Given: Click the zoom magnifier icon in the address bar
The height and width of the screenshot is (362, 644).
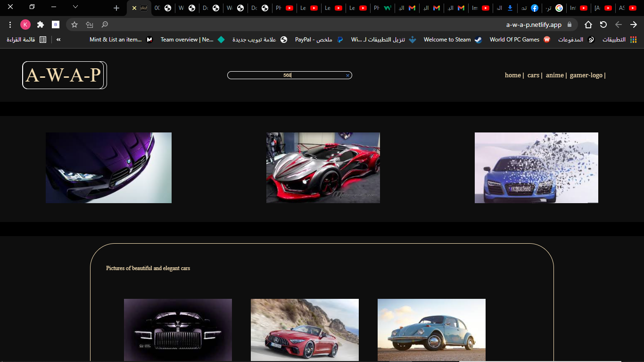Looking at the screenshot, I should coord(105,25).
